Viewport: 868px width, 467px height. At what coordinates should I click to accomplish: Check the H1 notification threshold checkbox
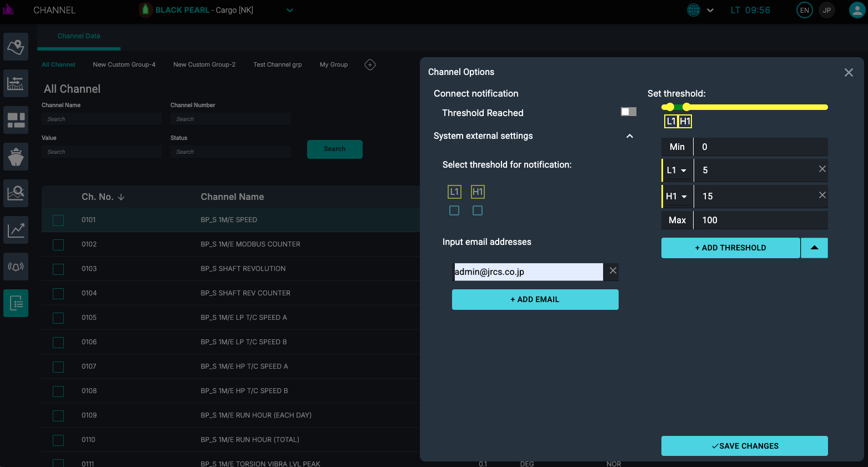pyautogui.click(x=478, y=210)
